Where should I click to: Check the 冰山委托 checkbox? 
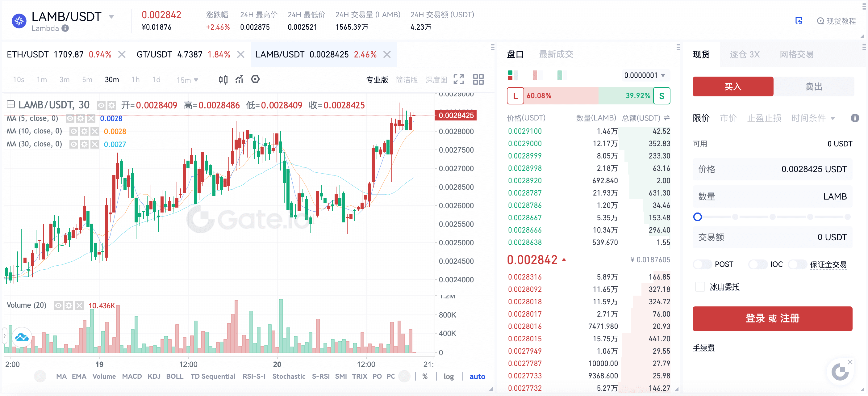point(700,287)
